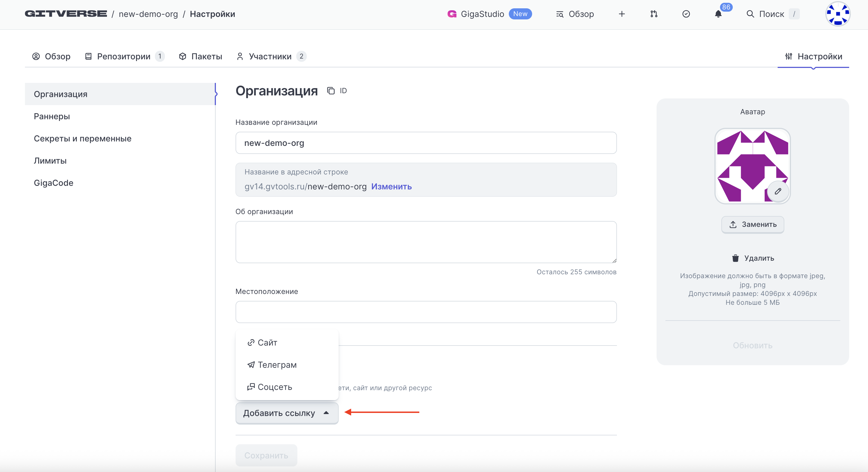The height and width of the screenshot is (472, 868).
Task: Open pull requests icon in header
Action: (654, 14)
